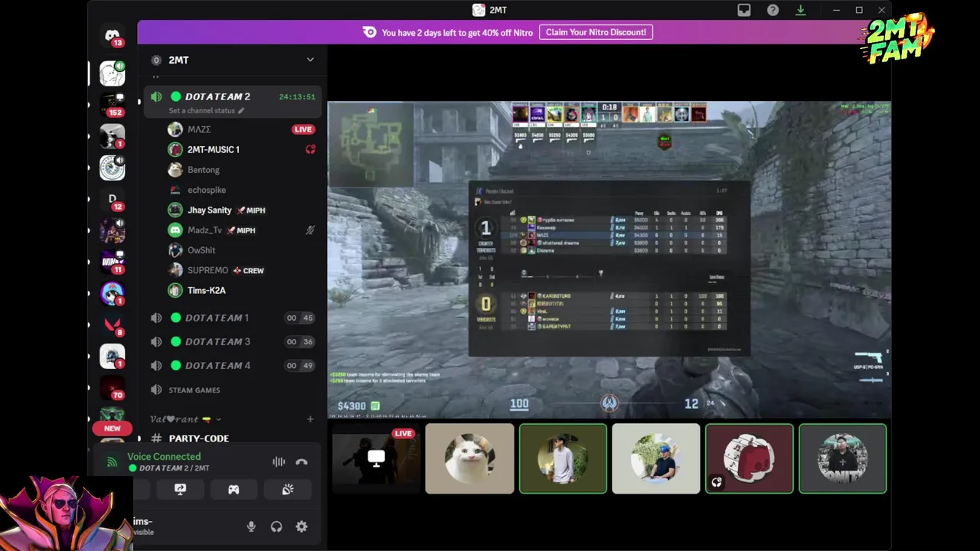Image resolution: width=980 pixels, height=551 pixels.
Task: Select light-gray background participant tile
Action: pyautogui.click(x=656, y=458)
